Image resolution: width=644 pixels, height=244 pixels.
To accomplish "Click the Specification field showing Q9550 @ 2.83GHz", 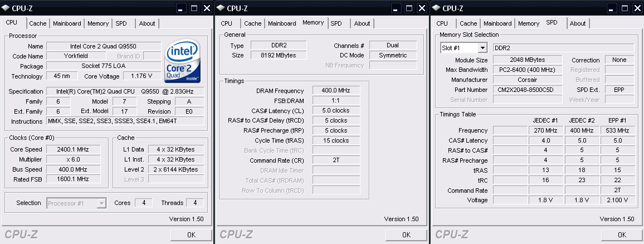I will [x=125, y=91].
